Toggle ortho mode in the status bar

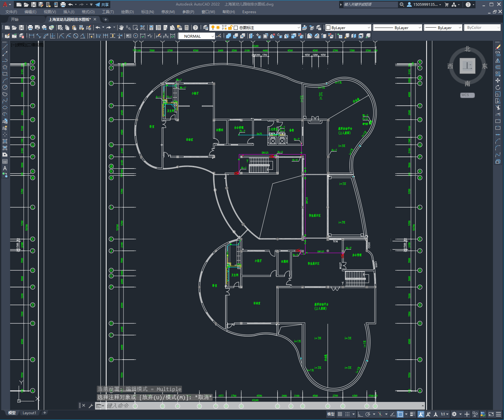(x=360, y=414)
